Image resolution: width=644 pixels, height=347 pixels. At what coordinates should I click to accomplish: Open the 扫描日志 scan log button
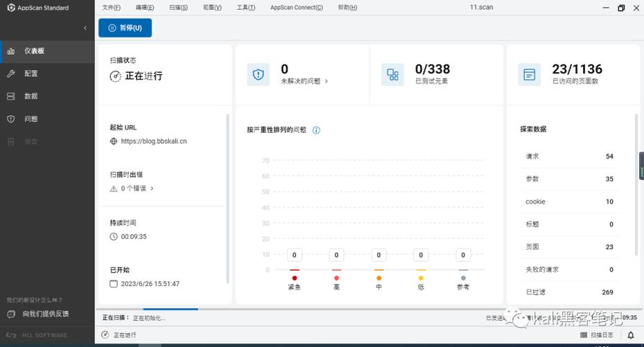597,335
